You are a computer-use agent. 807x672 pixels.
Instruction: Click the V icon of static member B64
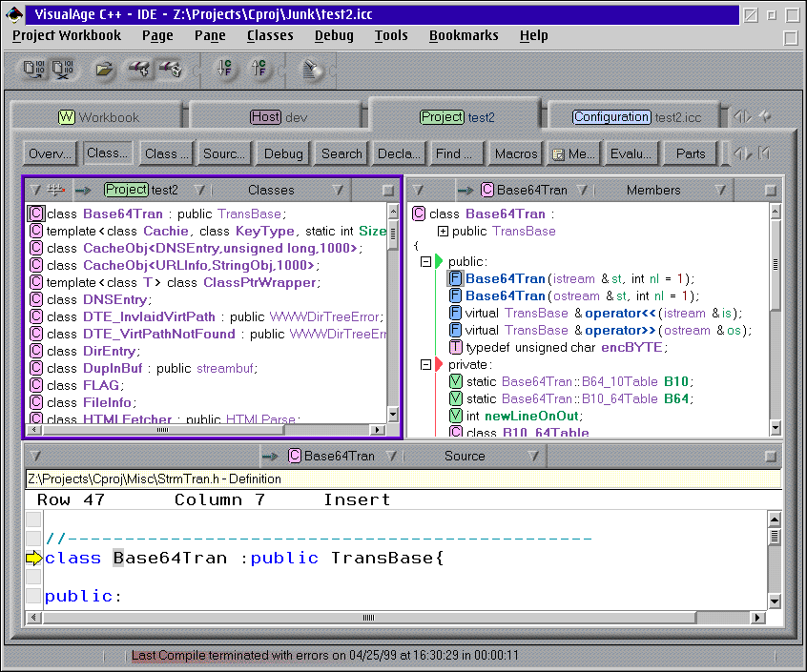pyautogui.click(x=455, y=398)
